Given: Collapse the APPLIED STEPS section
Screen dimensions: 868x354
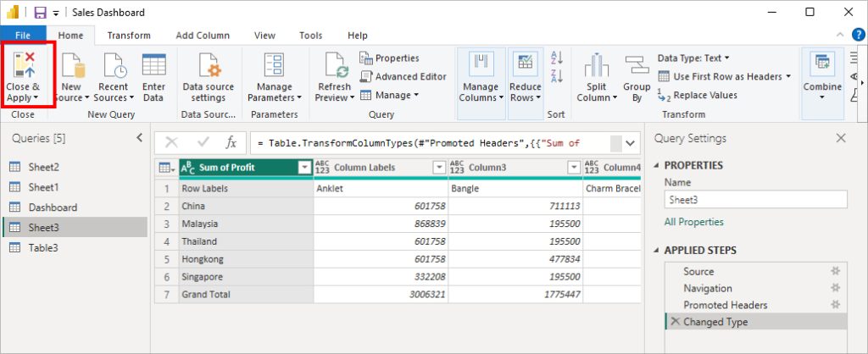Looking at the screenshot, I should pos(657,251).
